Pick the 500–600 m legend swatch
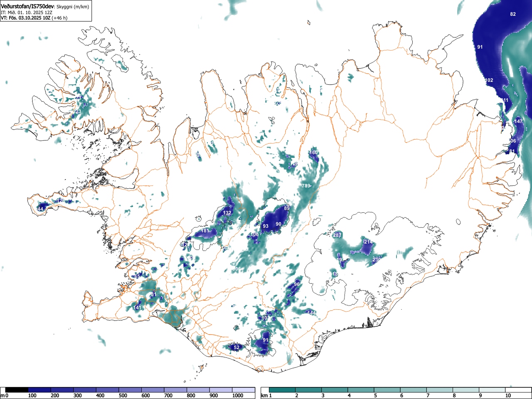Screen dimensions: 532x399 click(x=130, y=390)
